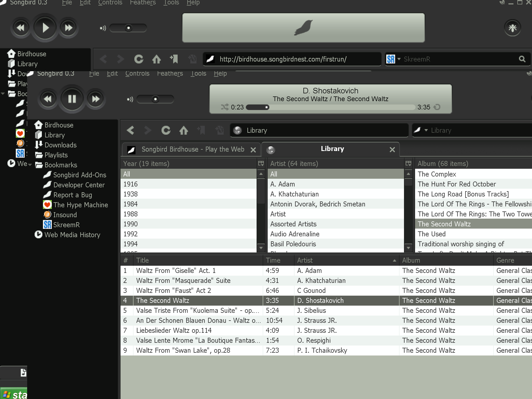Click Play in the back Songbird window
Image resolution: width=532 pixels, height=399 pixels.
click(x=45, y=28)
